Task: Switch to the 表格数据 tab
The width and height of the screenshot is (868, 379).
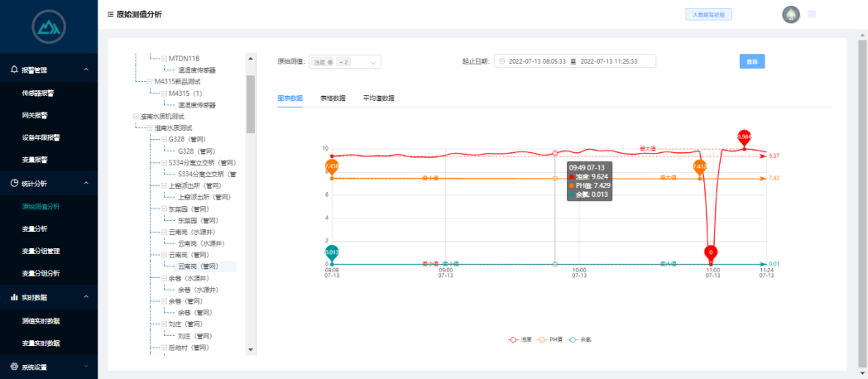Action: (333, 98)
